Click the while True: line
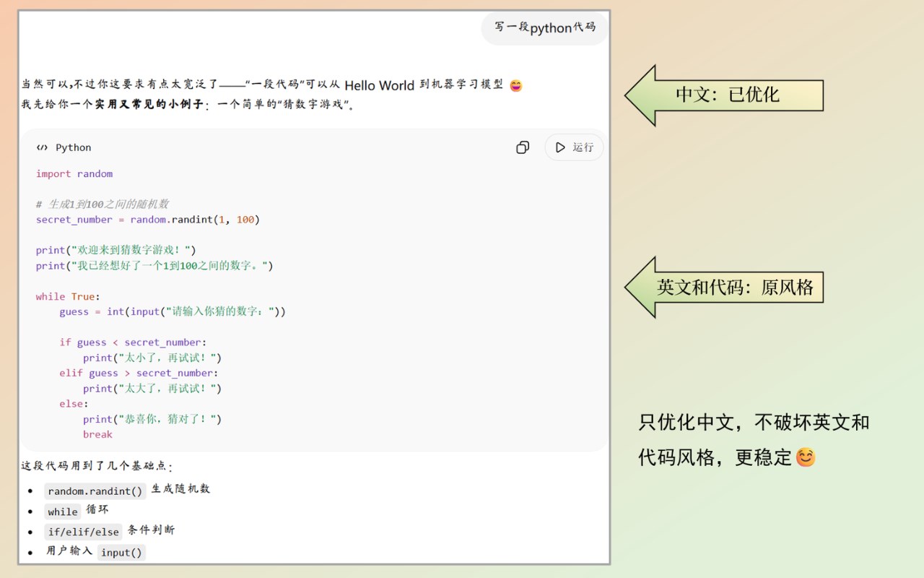 tap(69, 296)
